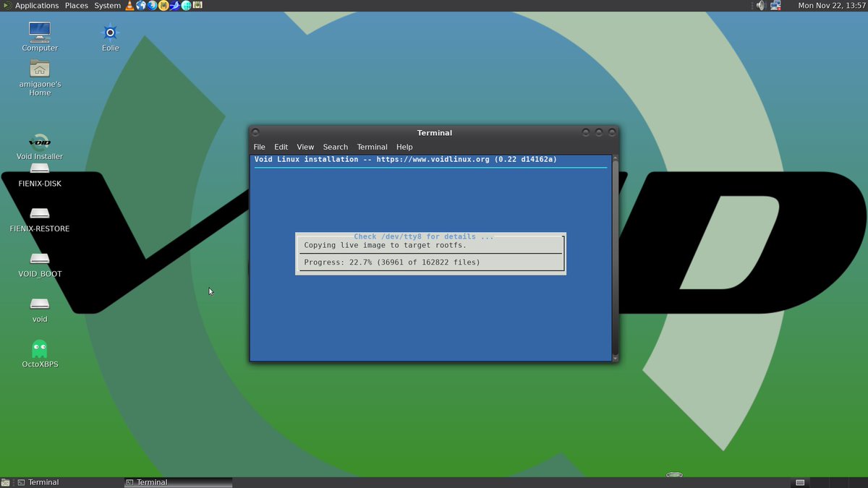Click the panel clock showing Mon Nov 22

click(832, 5)
